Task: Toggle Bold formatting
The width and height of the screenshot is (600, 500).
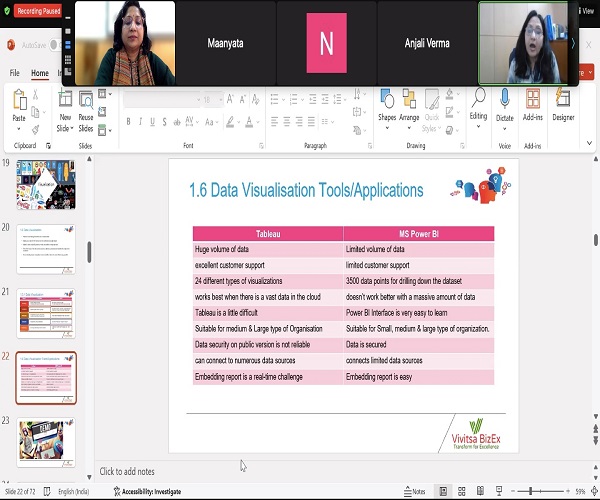Action: [129, 122]
